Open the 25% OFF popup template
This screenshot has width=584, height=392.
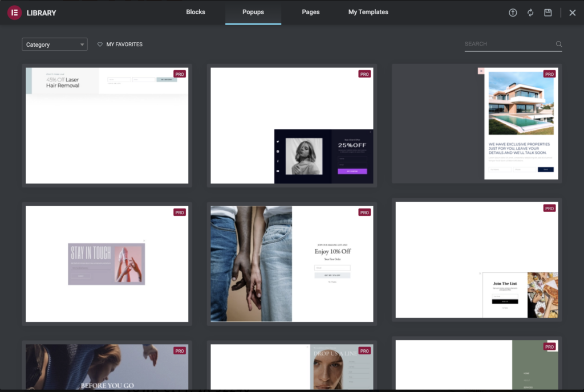(x=291, y=125)
